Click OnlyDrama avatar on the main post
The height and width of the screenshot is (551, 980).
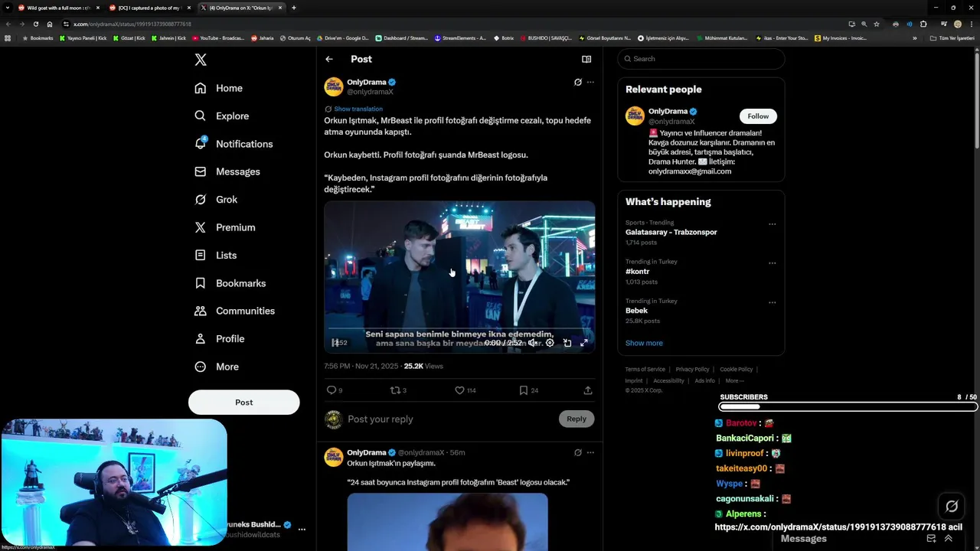point(333,86)
